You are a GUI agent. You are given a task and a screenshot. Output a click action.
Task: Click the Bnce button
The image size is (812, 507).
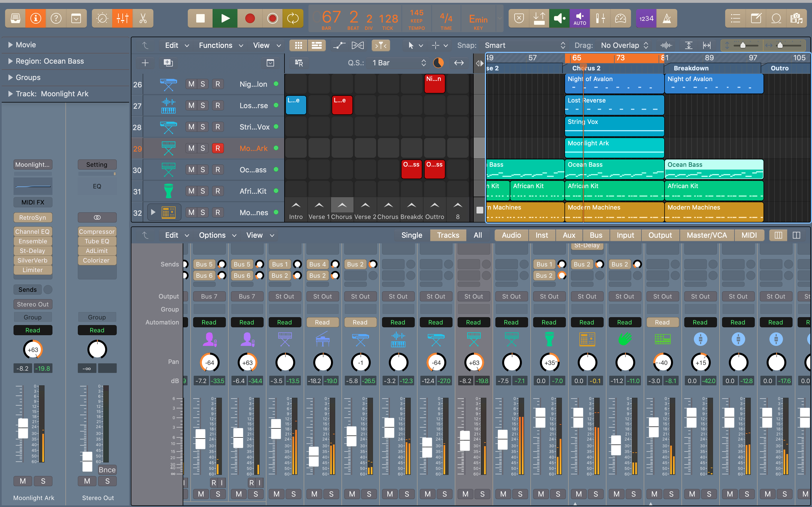[x=107, y=470]
